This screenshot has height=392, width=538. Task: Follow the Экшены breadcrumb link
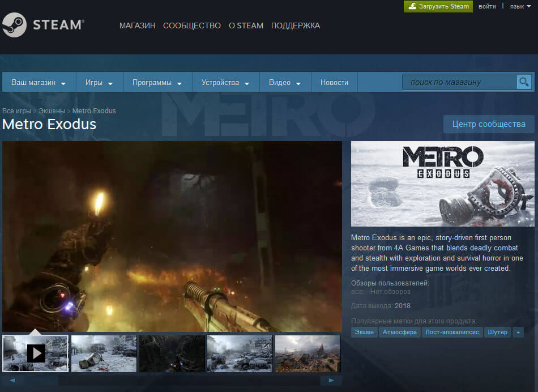click(x=52, y=111)
